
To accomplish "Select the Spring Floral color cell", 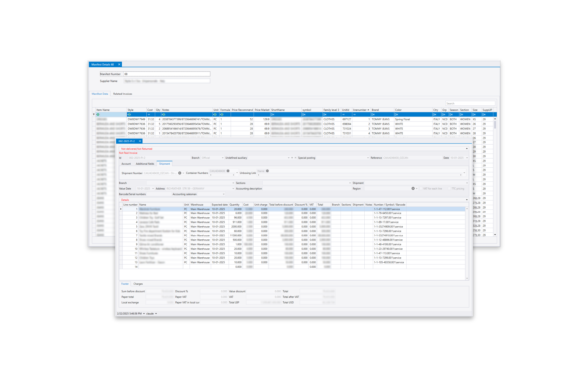I will [x=413, y=119].
